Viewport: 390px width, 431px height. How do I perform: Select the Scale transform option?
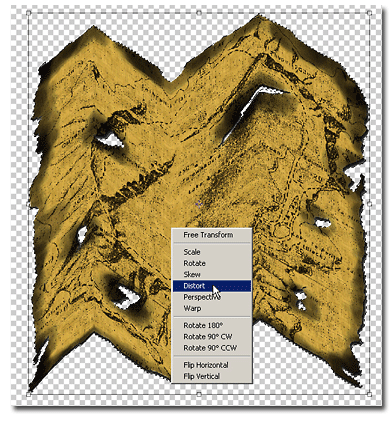coord(212,252)
